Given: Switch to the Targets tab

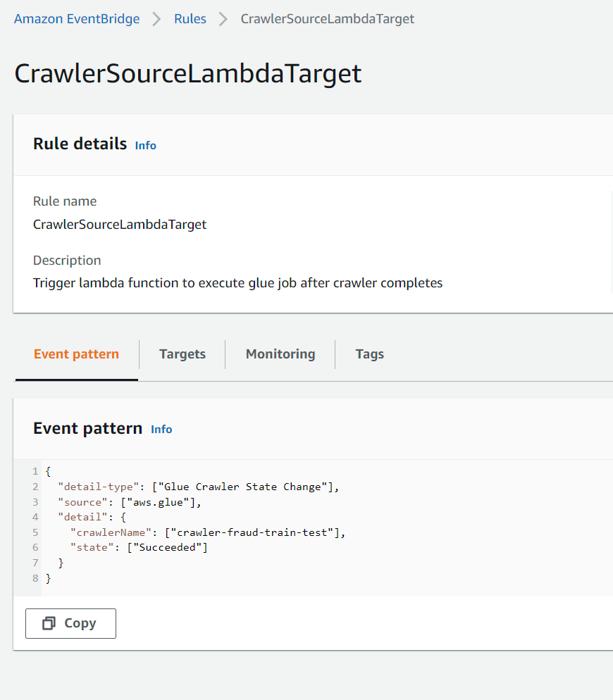Looking at the screenshot, I should [182, 354].
